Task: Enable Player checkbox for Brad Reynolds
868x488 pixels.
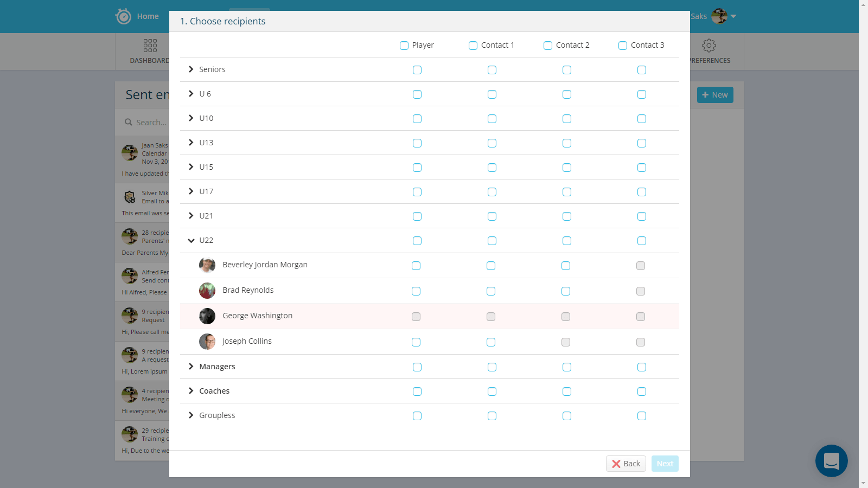Action: point(416,291)
